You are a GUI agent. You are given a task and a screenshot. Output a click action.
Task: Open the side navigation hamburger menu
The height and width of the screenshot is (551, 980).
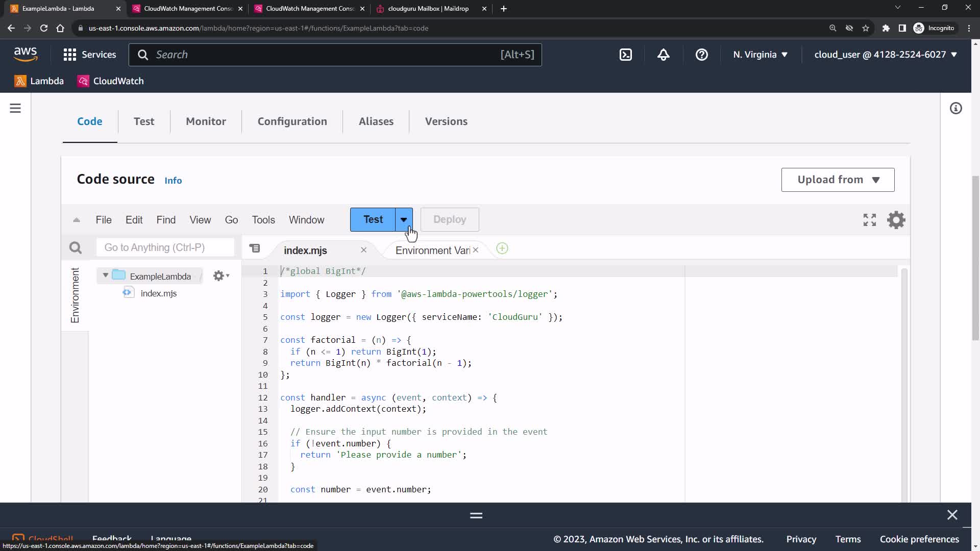[x=15, y=108]
